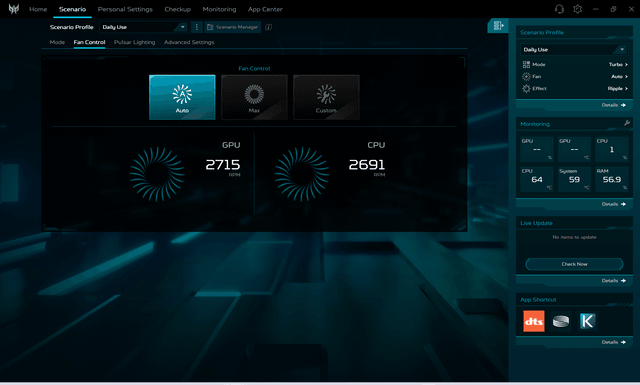Click the RAM usage tile showing 56.9
The image size is (640, 385).
[611, 179]
